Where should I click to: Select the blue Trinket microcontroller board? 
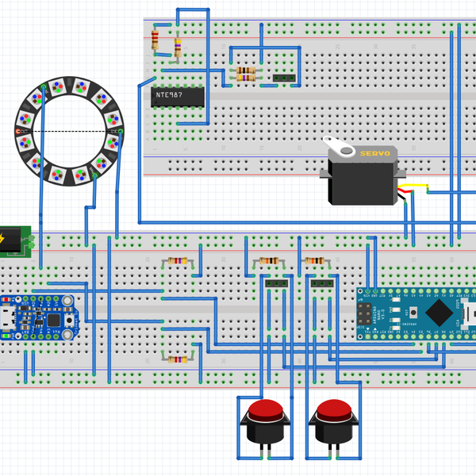(39, 317)
